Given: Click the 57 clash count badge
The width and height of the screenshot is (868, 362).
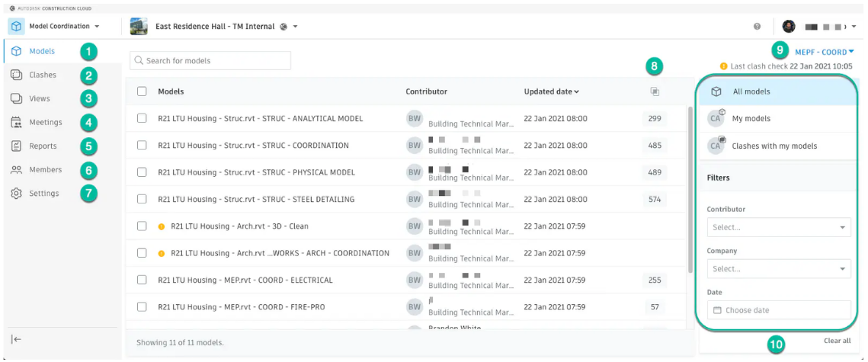Looking at the screenshot, I should pos(655,307).
